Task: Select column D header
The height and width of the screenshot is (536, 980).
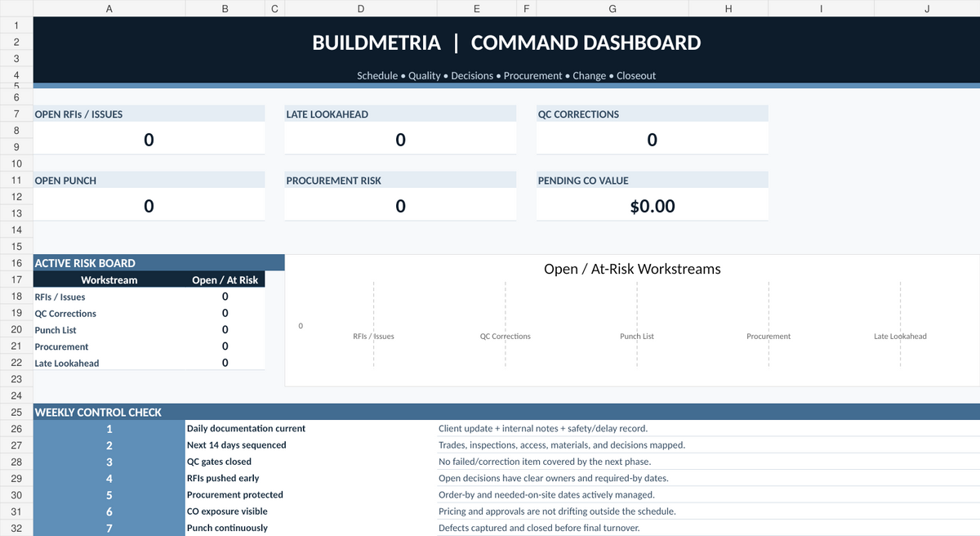Action: point(361,8)
